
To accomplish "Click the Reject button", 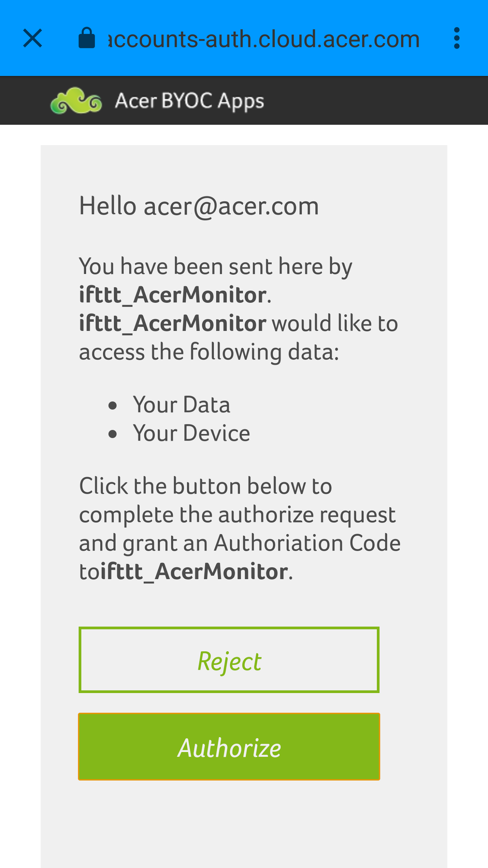I will (229, 660).
